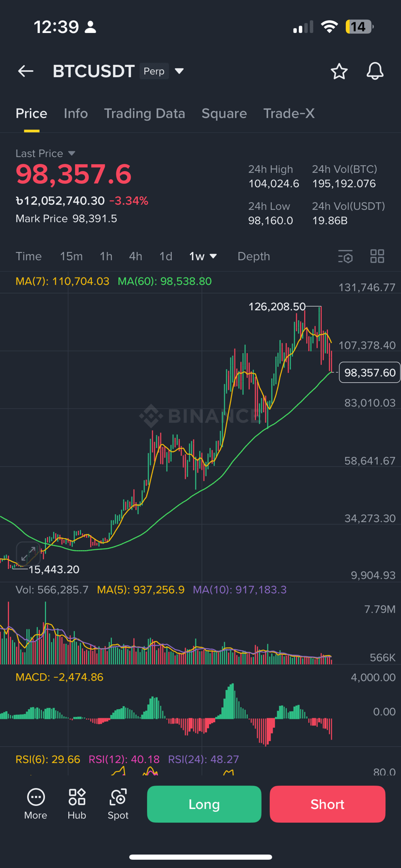
Task: Tap the 24h Vol(USDT) value 19.86B
Action: [x=330, y=221]
